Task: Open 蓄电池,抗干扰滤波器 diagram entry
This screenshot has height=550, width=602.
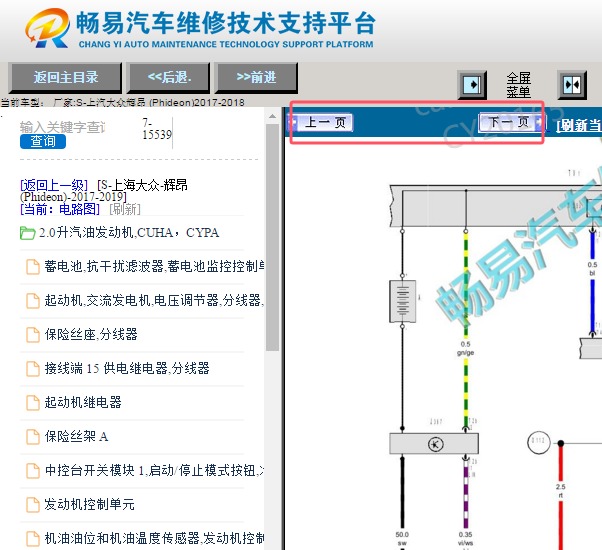Action: (154, 266)
